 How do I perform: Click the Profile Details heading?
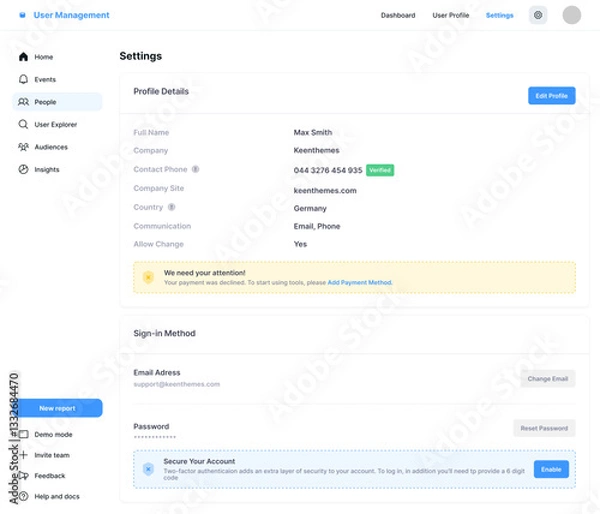pos(161,91)
